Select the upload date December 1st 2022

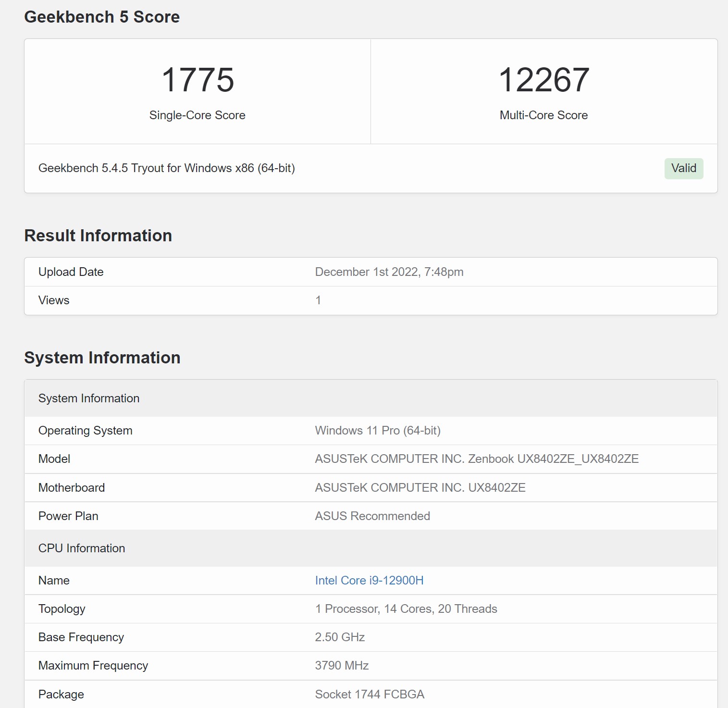[x=389, y=272]
